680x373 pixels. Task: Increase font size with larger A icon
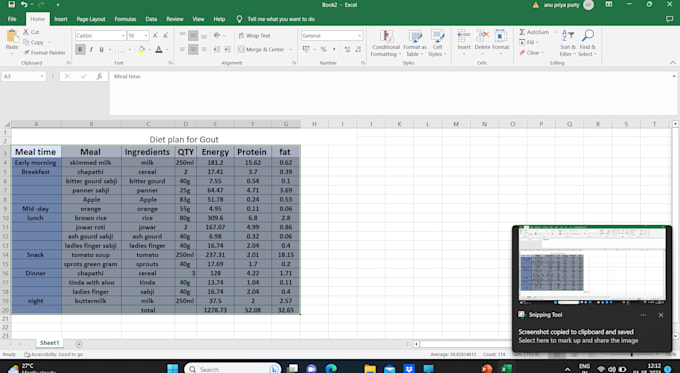tap(155, 36)
